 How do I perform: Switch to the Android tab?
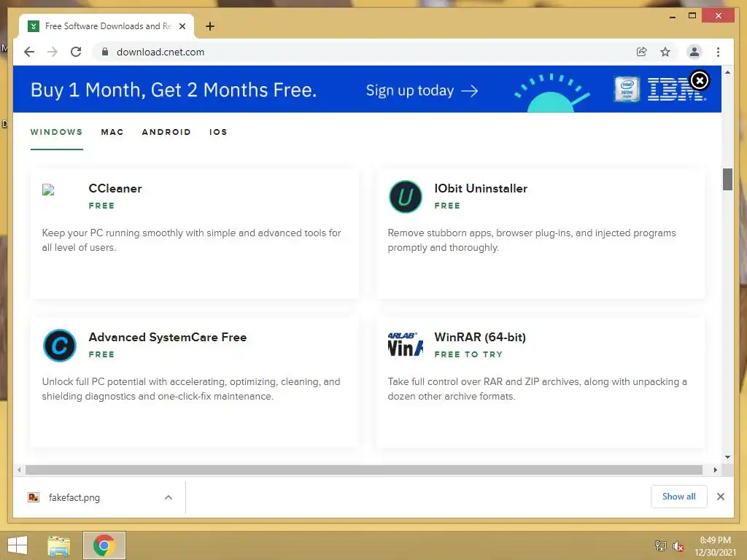click(166, 132)
